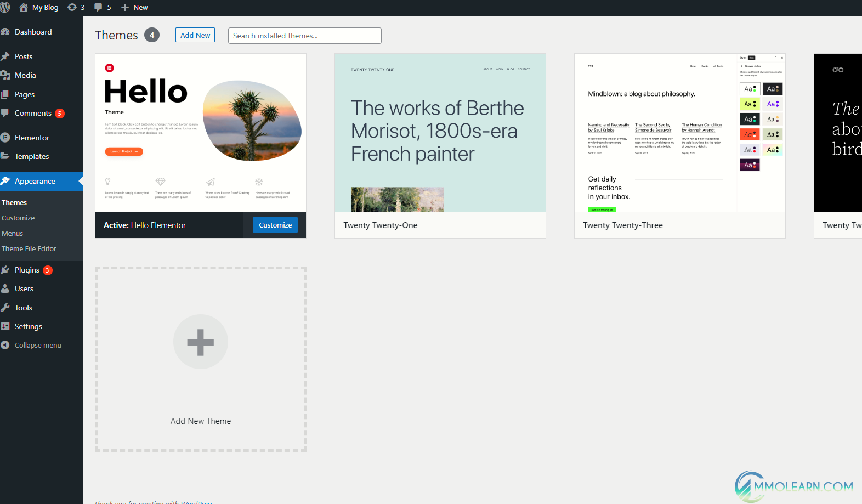This screenshot has height=504, width=862.
Task: Click the Add New Theme label
Action: click(201, 421)
